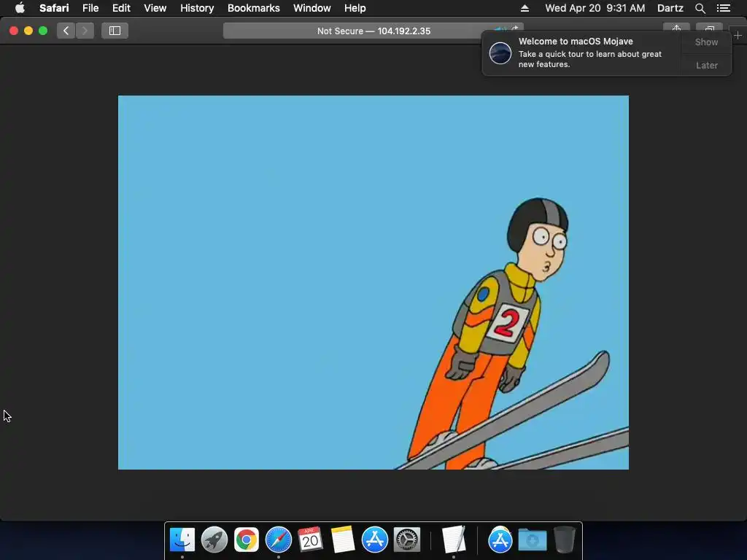
Task: Go forward with Safari's forward arrow
Action: [85, 31]
